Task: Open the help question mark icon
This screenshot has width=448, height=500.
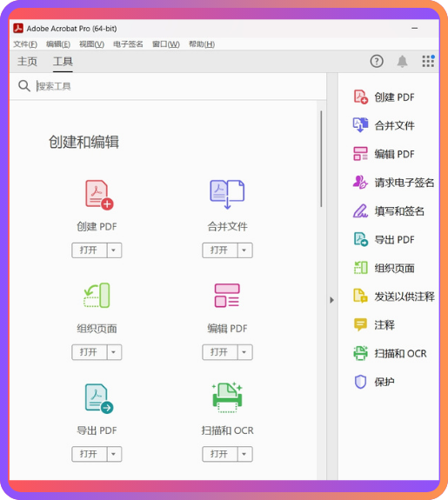Action: pyautogui.click(x=377, y=61)
